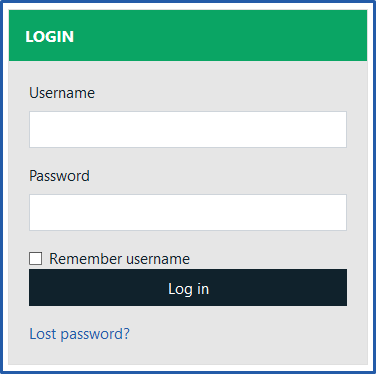The height and width of the screenshot is (374, 376).
Task: Click the Password label text
Action: pos(59,176)
